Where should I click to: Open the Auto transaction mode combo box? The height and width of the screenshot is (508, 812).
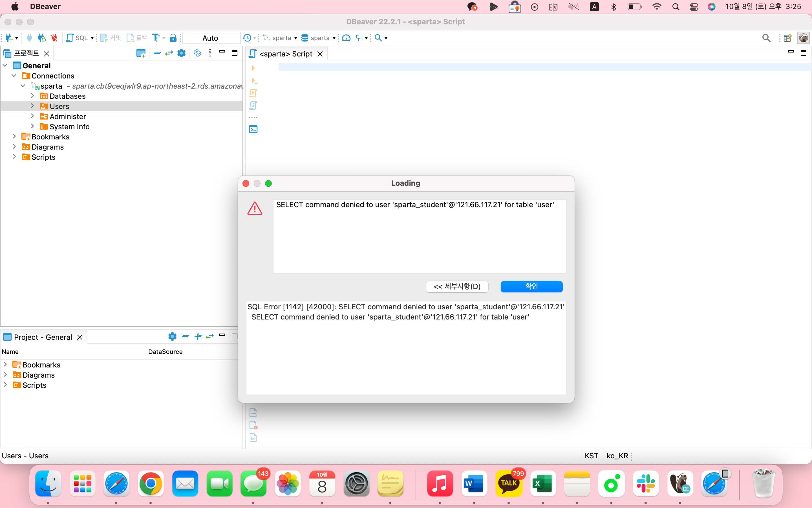[x=211, y=38]
